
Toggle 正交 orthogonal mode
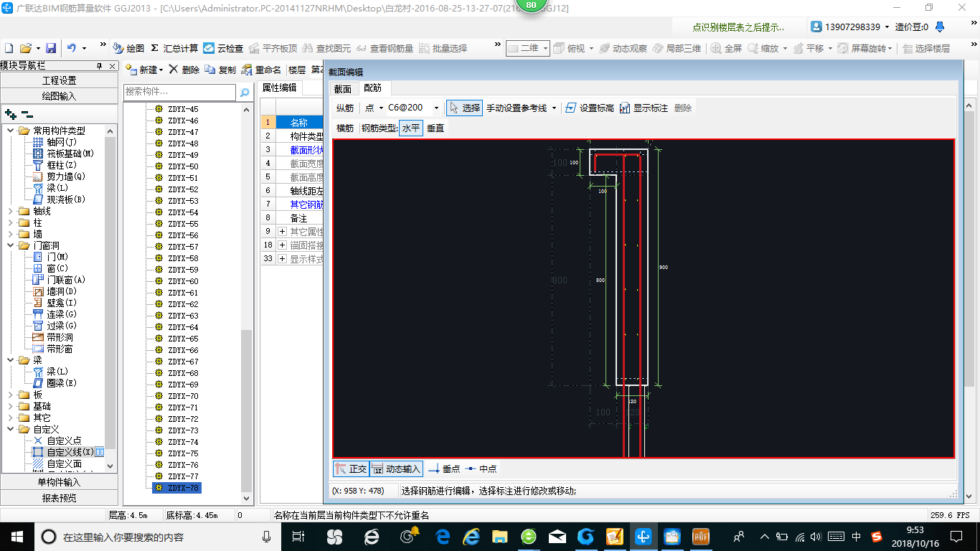[351, 468]
